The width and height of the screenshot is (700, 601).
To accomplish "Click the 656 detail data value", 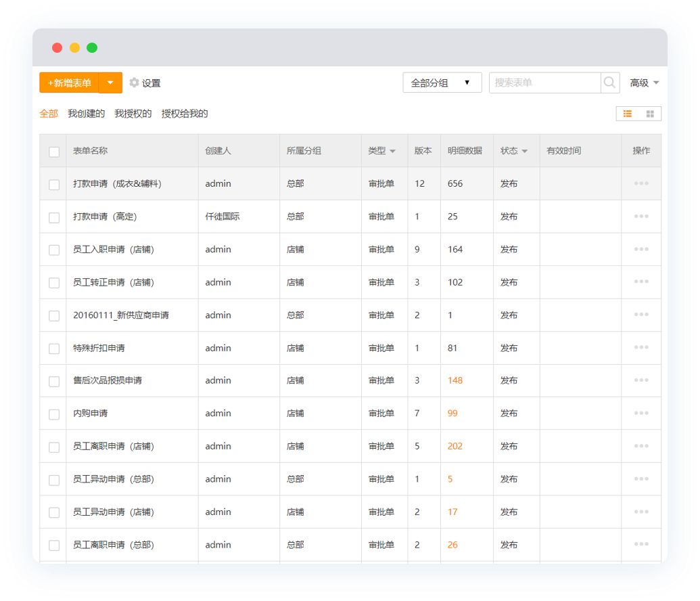I will pos(455,183).
